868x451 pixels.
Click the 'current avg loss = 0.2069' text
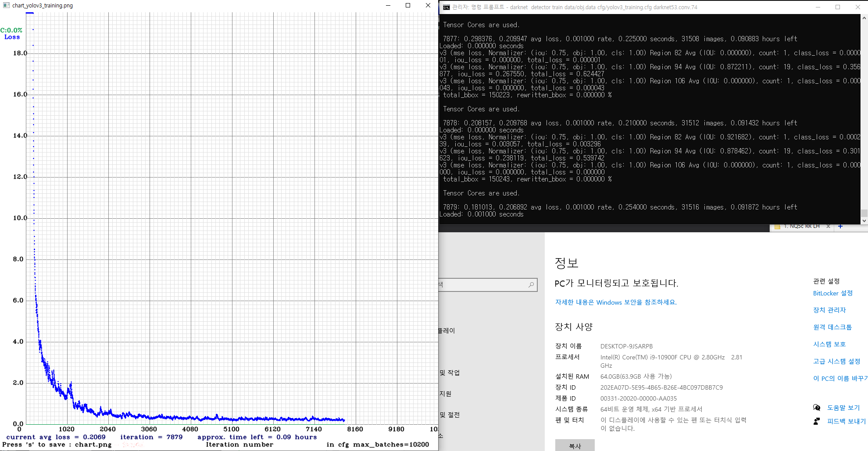click(56, 437)
